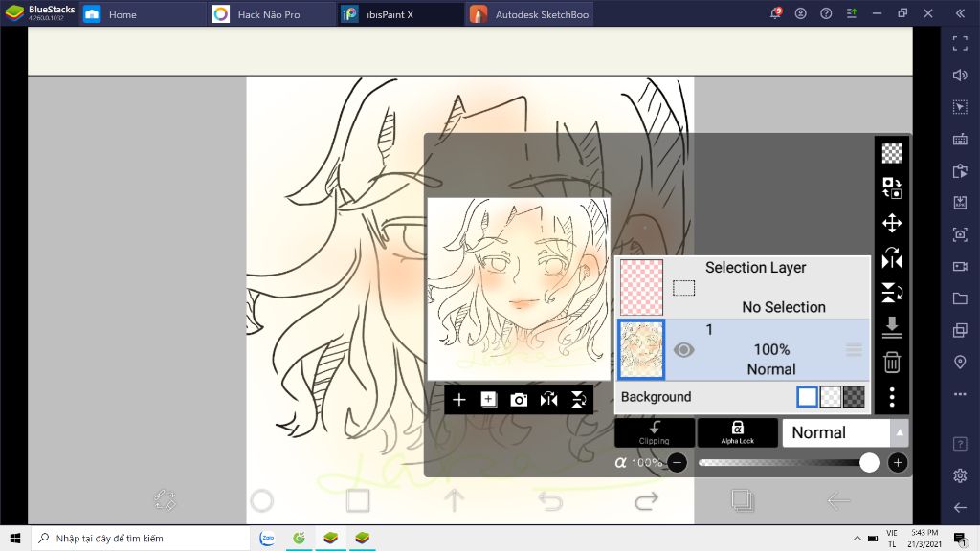Image resolution: width=980 pixels, height=551 pixels.
Task: Switch to Hack Não Pro tab
Action: [x=271, y=14]
